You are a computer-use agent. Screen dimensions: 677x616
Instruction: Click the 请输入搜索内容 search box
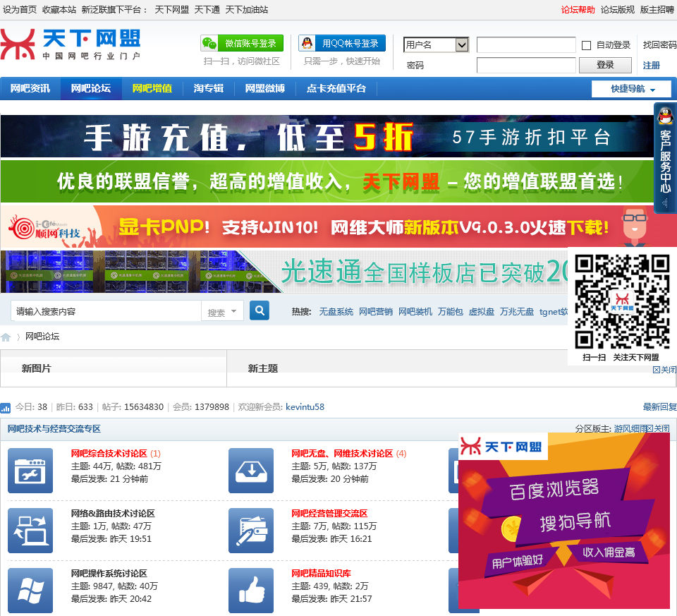pos(106,311)
